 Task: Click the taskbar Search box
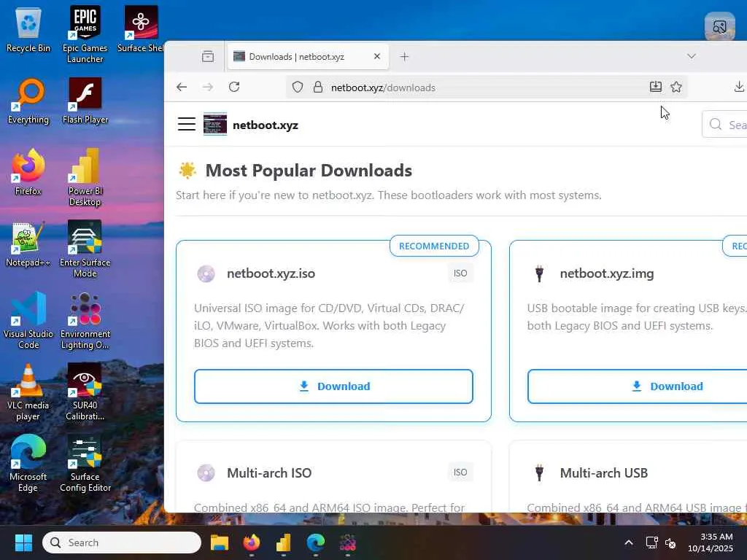pos(122,542)
